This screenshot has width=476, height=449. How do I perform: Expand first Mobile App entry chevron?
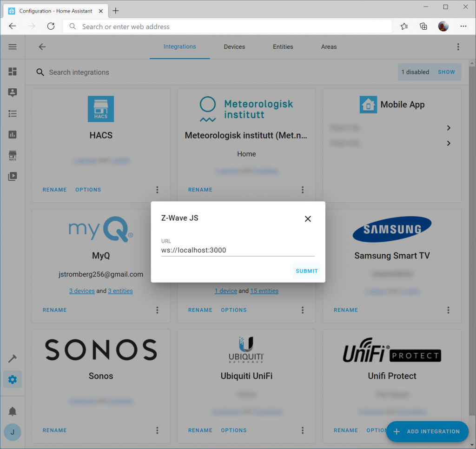pos(449,128)
